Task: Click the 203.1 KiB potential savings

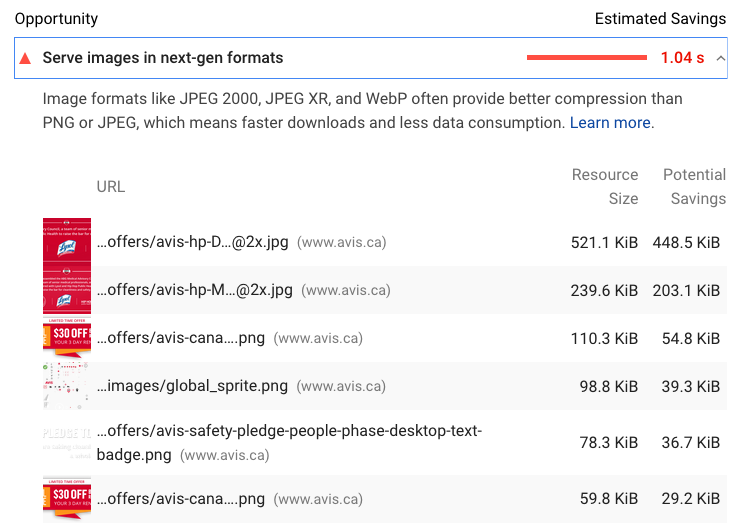Action: click(686, 291)
